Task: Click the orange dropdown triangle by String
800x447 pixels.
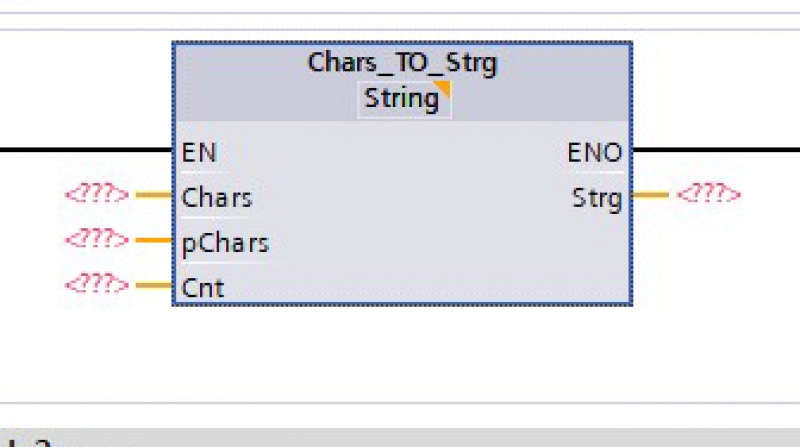Action: click(443, 88)
